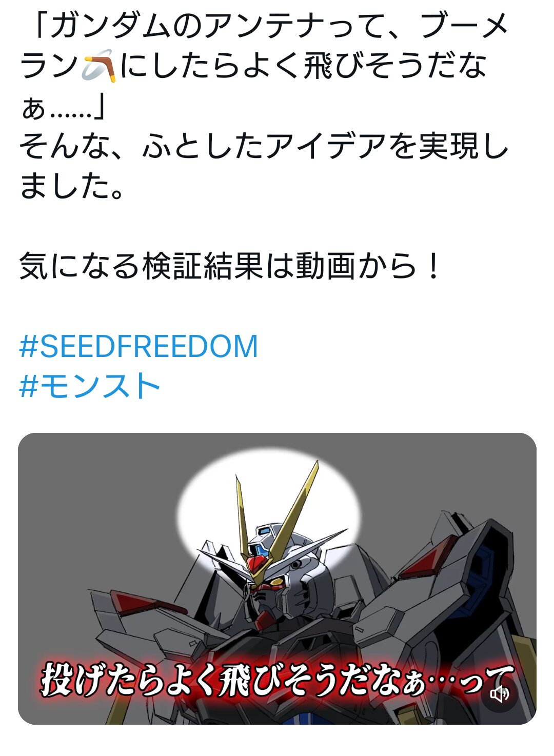Tap the Gundam's yellow eye in the video
The image size is (554, 756).
coord(278,582)
